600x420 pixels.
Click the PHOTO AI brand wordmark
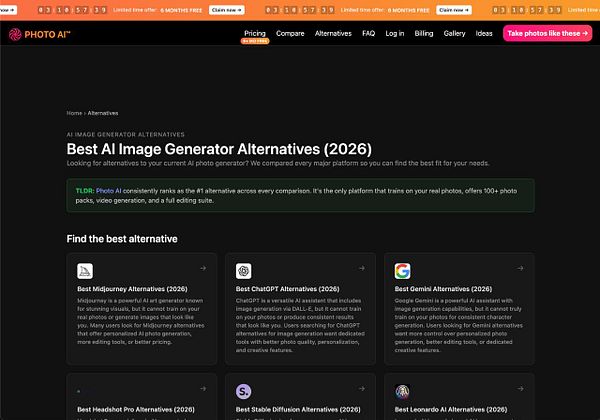pos(47,34)
